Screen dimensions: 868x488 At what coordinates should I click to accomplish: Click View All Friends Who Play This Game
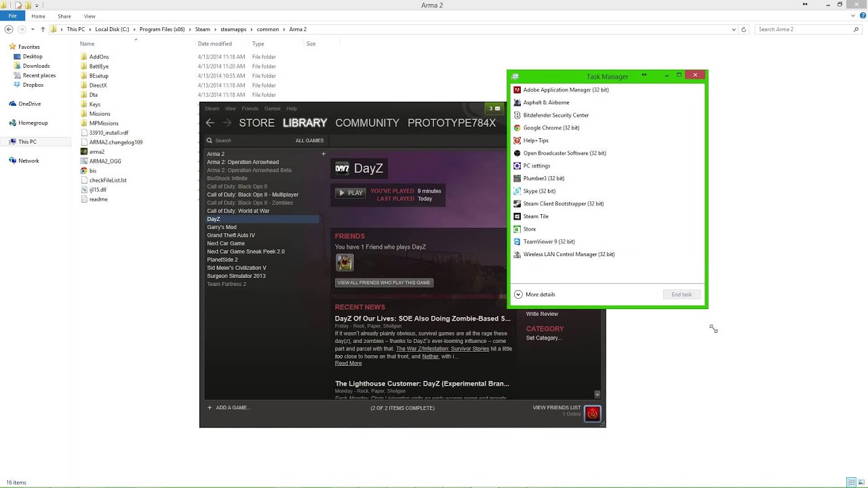[384, 283]
